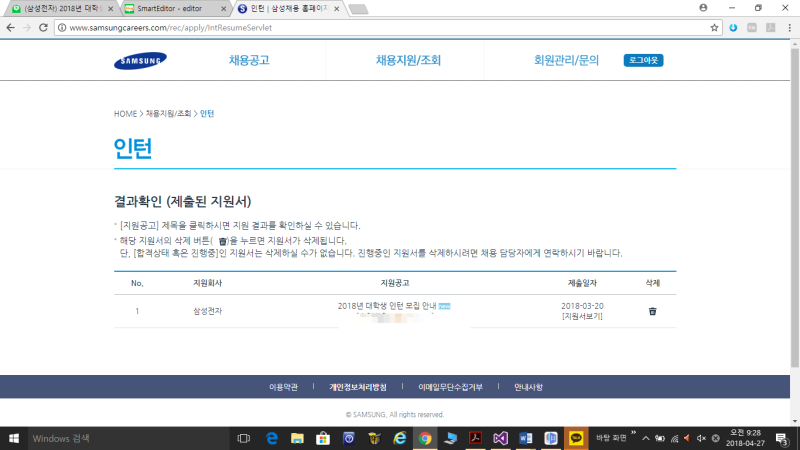Open File Explorer from taskbar

[x=297, y=438]
